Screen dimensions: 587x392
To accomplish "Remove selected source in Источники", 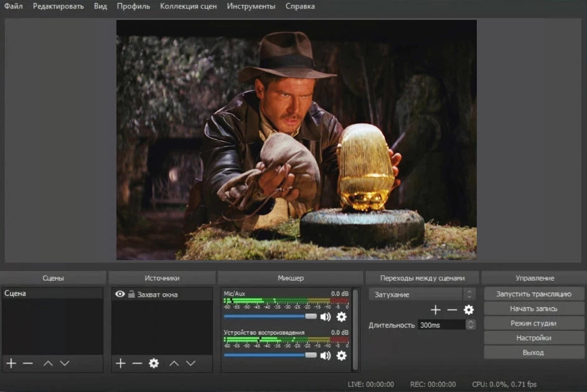I will pyautogui.click(x=137, y=363).
